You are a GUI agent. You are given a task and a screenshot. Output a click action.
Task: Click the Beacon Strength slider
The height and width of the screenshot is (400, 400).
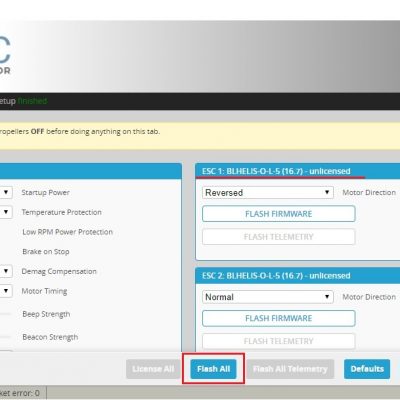pos(5,337)
